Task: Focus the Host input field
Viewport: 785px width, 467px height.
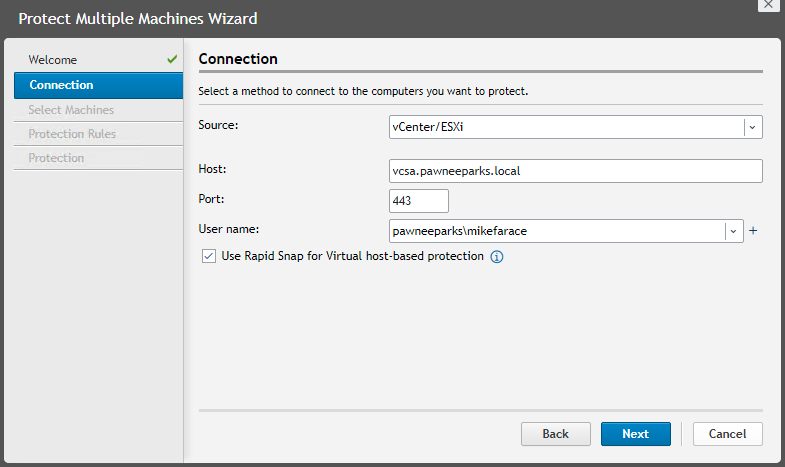Action: pyautogui.click(x=576, y=171)
